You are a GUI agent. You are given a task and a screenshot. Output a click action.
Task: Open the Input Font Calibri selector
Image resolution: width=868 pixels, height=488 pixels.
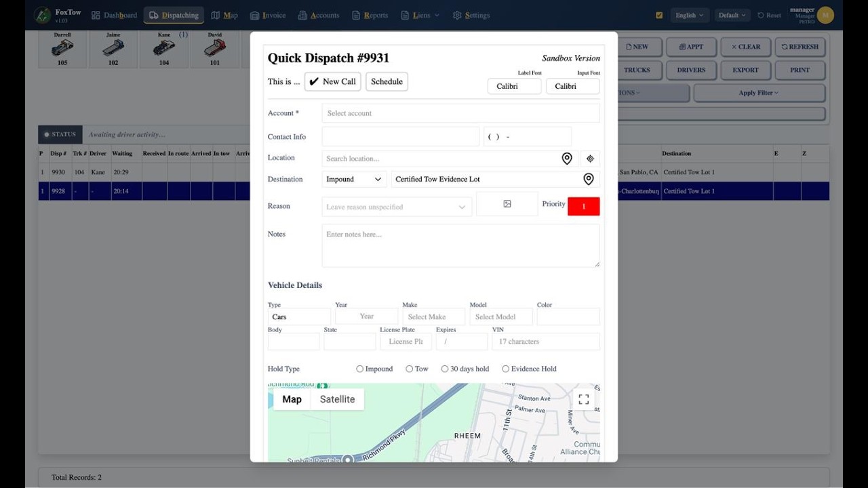pos(572,86)
